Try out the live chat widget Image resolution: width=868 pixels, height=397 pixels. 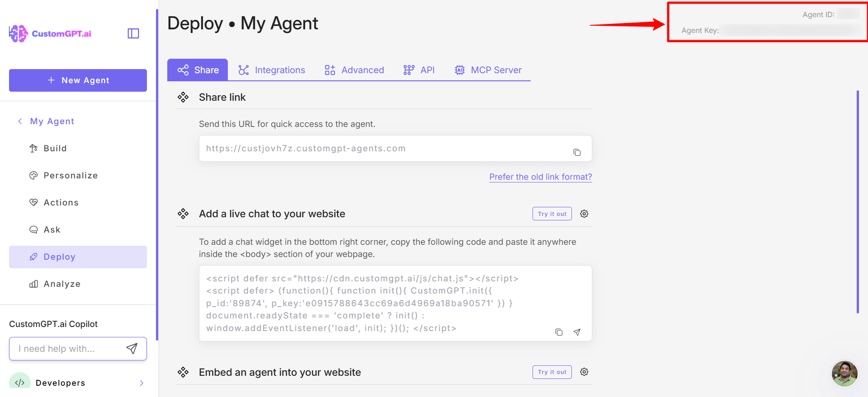point(552,214)
